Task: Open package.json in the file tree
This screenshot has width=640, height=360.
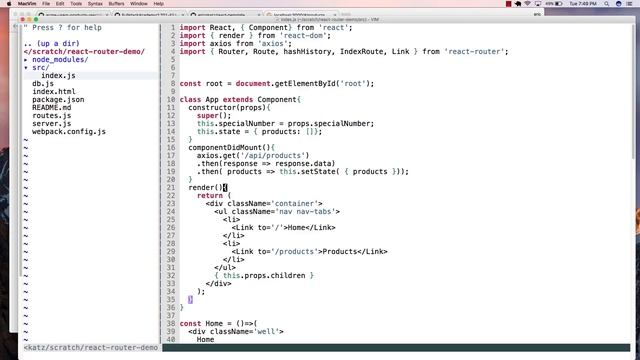Action: click(x=58, y=100)
